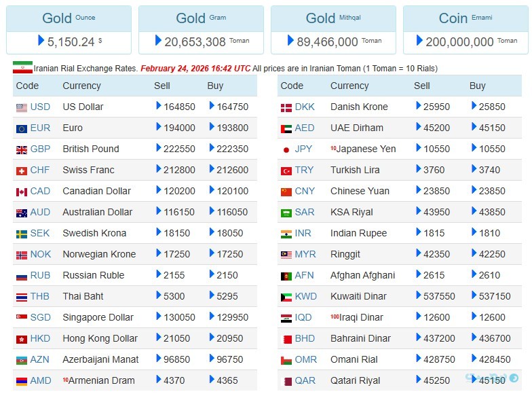Select the Gold Mithqal price card

pos(332,30)
